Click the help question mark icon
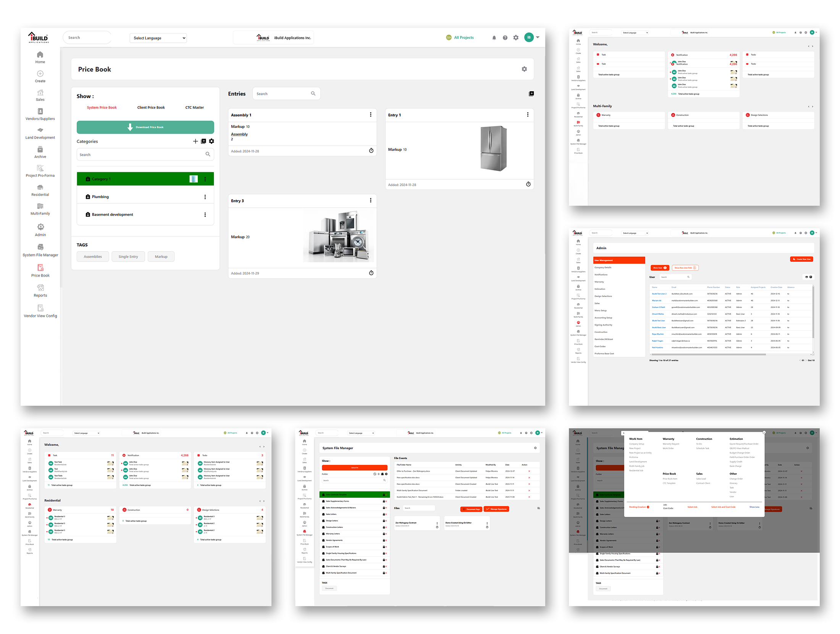Screen dimensions: 840x634 click(x=505, y=38)
